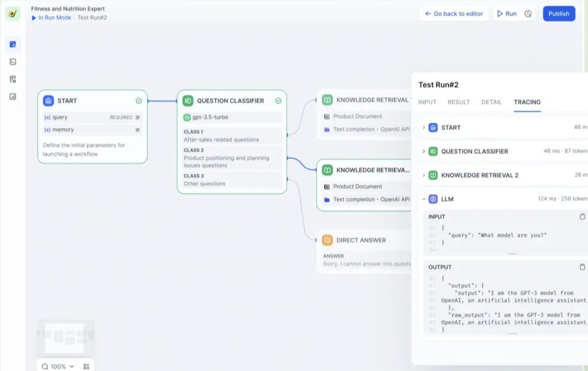Collapse the LLM tracing entry

point(424,199)
